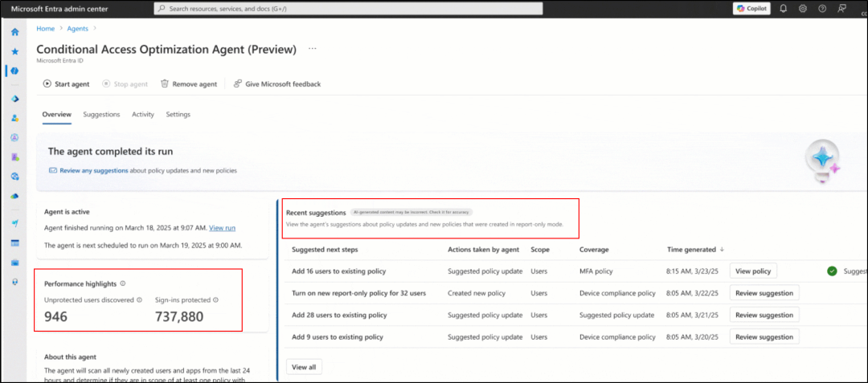This screenshot has width=868, height=383.
Task: Open the View run link
Action: (x=223, y=228)
